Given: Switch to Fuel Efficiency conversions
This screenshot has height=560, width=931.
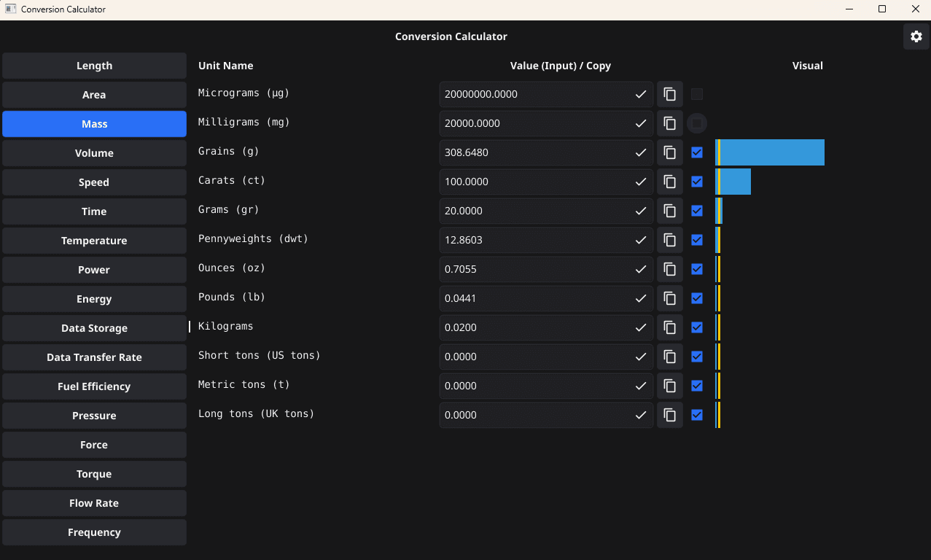Looking at the screenshot, I should [x=94, y=386].
